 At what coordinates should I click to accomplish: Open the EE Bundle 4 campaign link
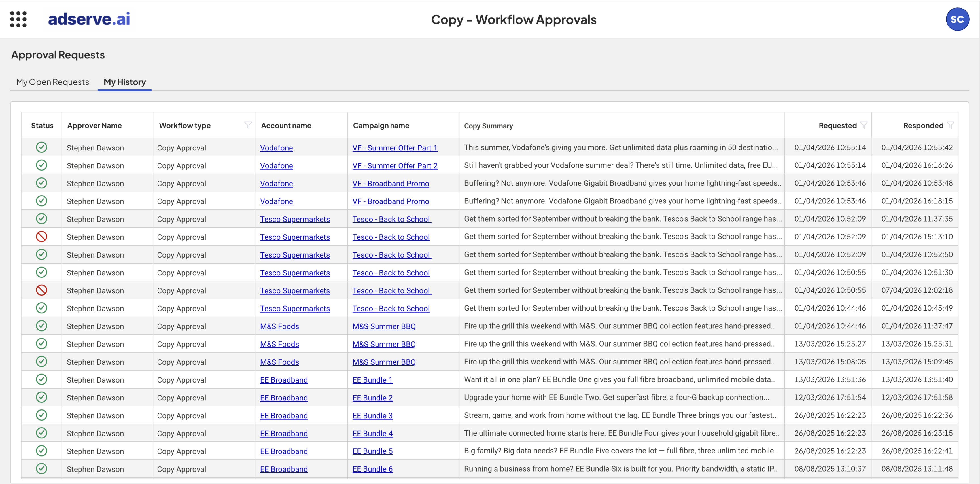tap(372, 433)
